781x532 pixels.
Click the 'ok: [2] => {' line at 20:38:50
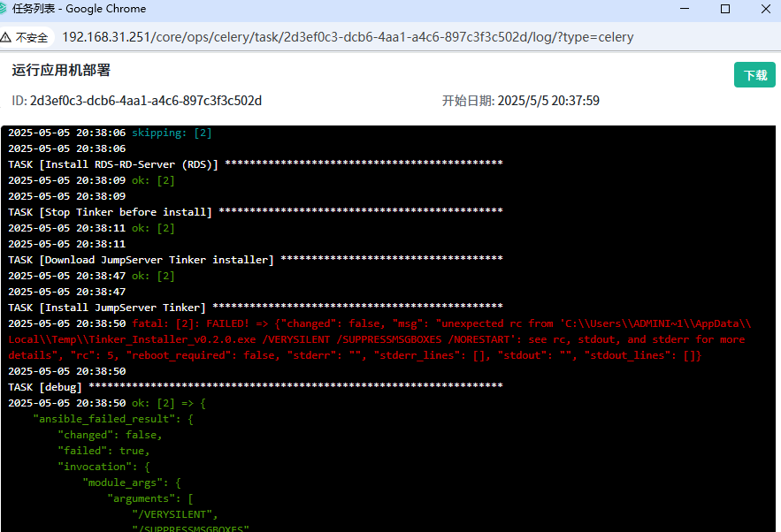pos(169,403)
